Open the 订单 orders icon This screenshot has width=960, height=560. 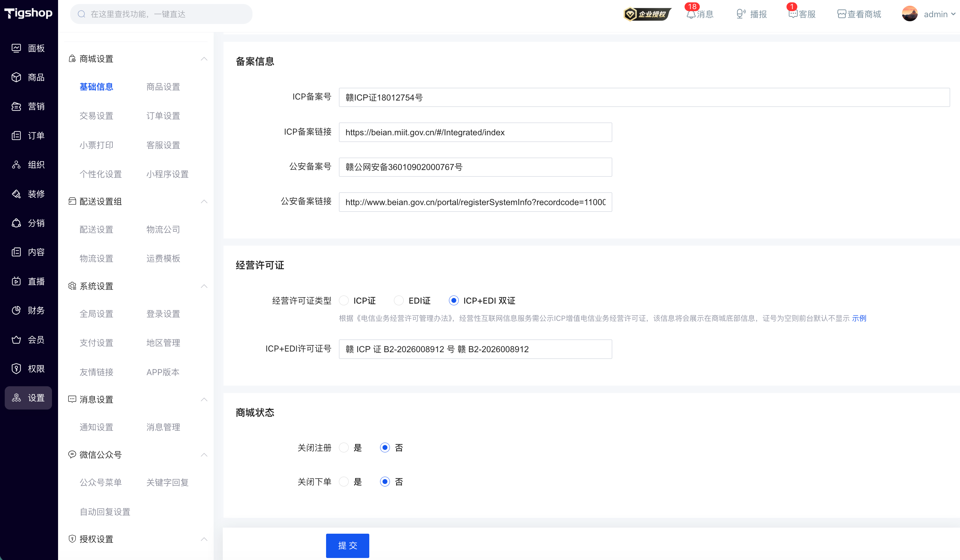click(16, 136)
